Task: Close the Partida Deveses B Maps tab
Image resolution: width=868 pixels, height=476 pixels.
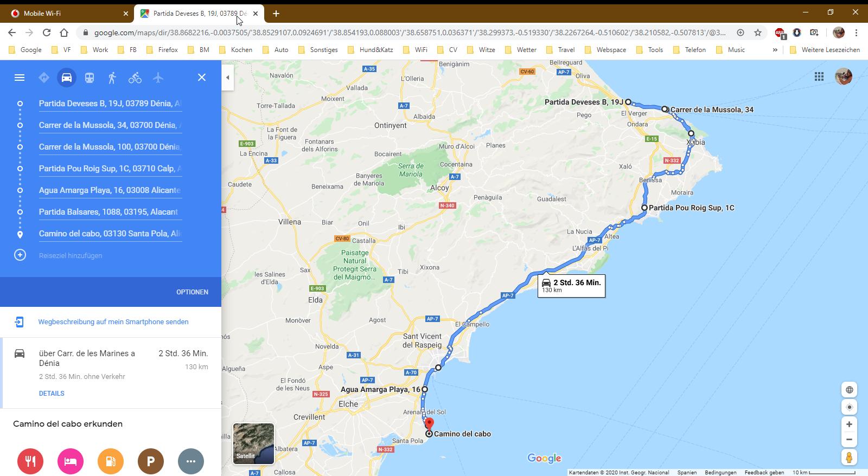Action: [256, 14]
